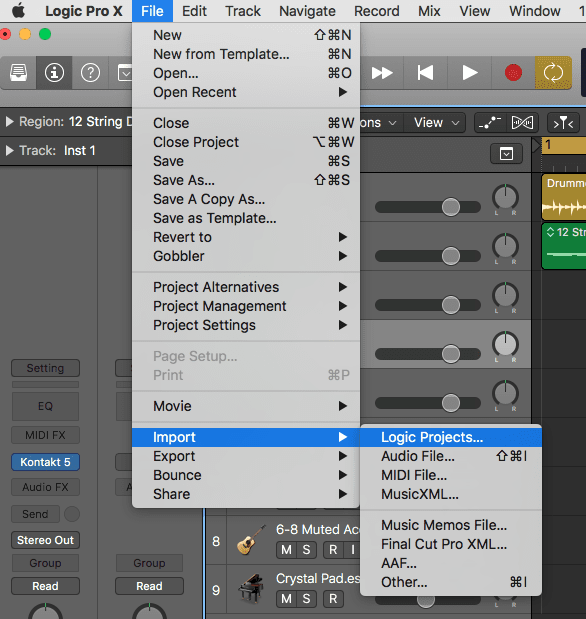Click the Kontakt 5 instrument slot
Viewport: 586px width, 619px height.
coord(45,462)
